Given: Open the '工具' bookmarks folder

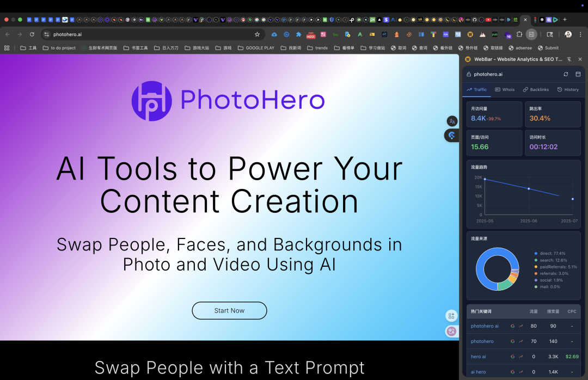Looking at the screenshot, I should pyautogui.click(x=28, y=48).
